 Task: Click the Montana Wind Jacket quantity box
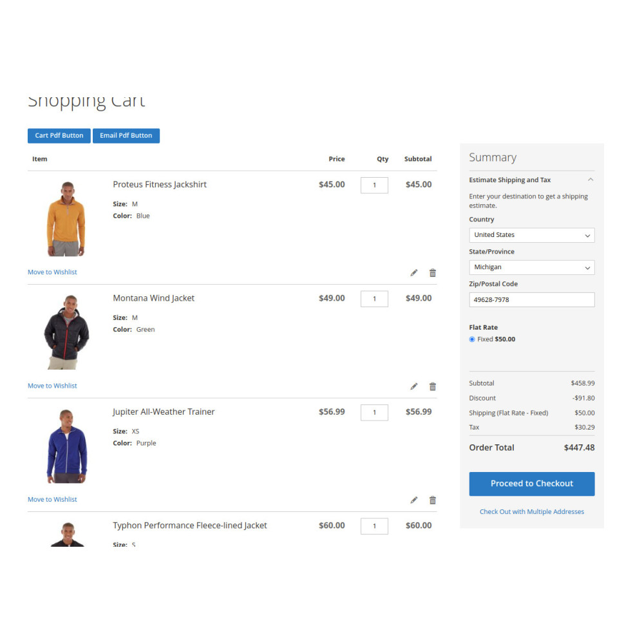pos(374,299)
